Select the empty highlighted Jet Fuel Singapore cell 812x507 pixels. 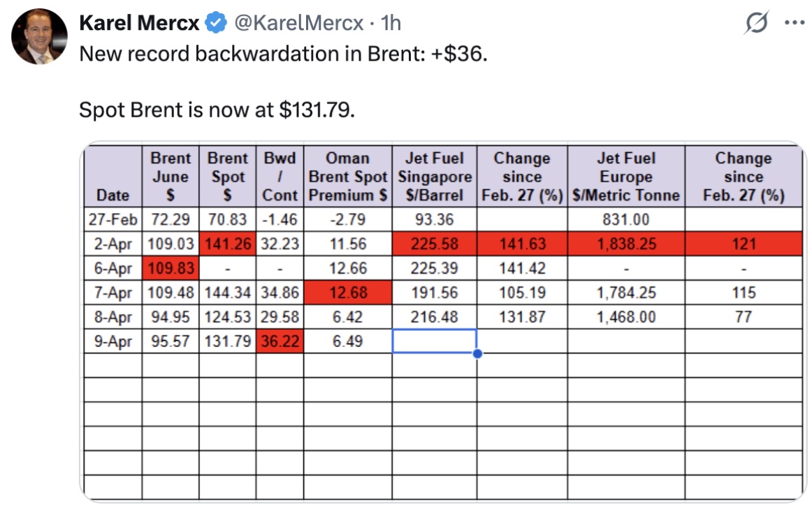pos(435,341)
